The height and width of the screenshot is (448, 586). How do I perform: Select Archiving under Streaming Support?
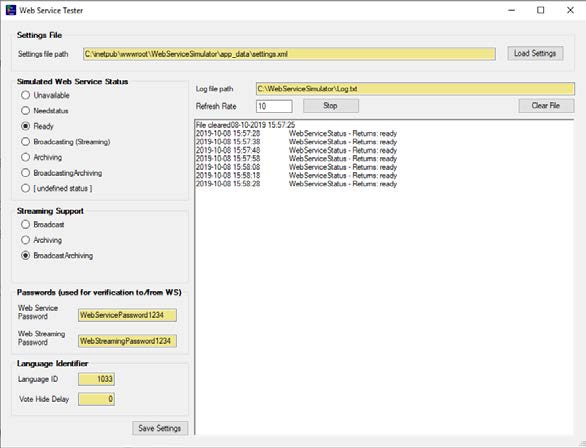point(25,240)
